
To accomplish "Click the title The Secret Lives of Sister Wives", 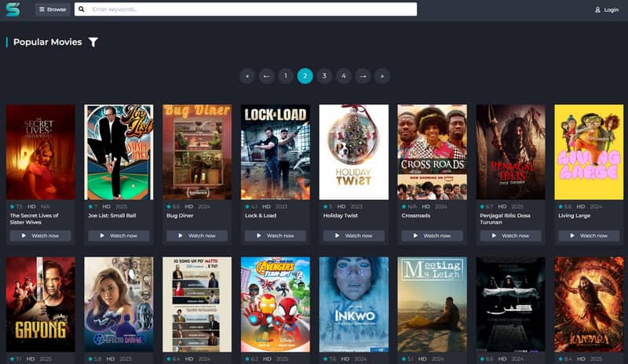I will point(34,219).
